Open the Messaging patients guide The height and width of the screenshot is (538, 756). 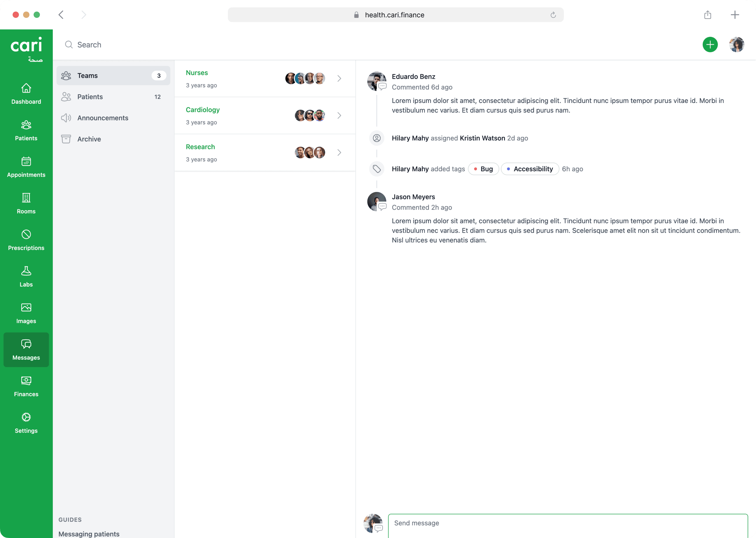(x=89, y=533)
